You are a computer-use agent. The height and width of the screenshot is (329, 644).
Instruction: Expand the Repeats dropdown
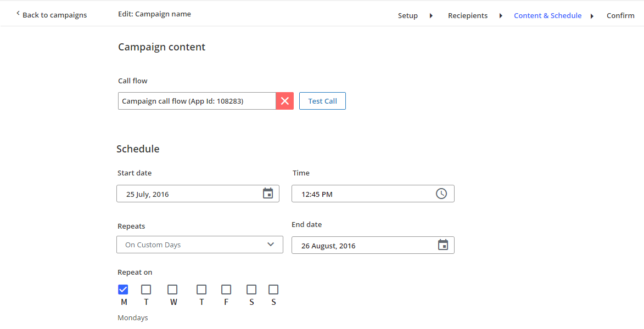[200, 245]
